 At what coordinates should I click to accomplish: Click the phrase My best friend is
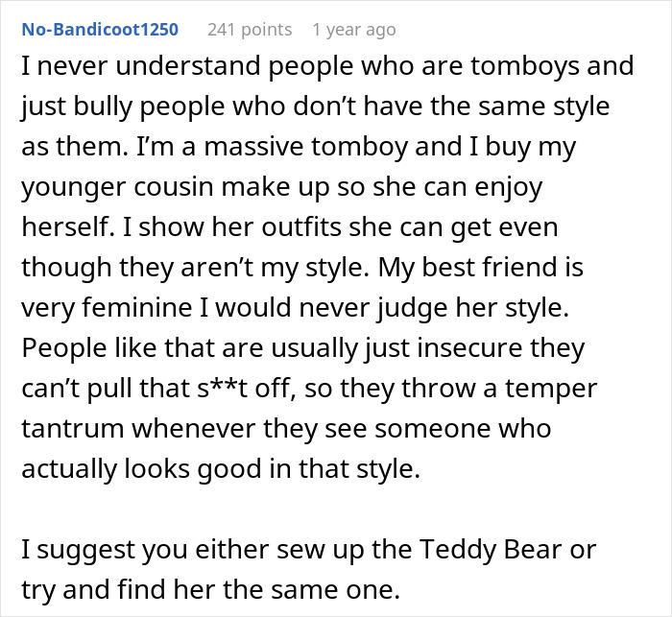[x=480, y=268]
